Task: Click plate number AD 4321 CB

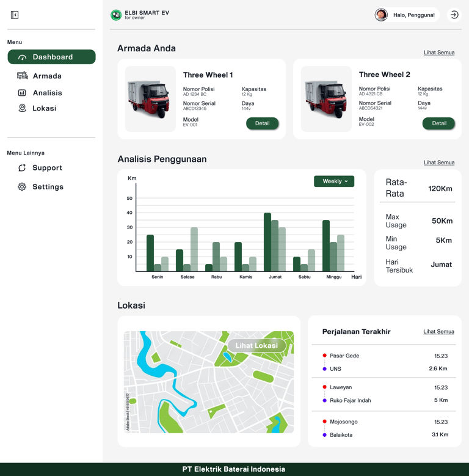Action: 371,94
